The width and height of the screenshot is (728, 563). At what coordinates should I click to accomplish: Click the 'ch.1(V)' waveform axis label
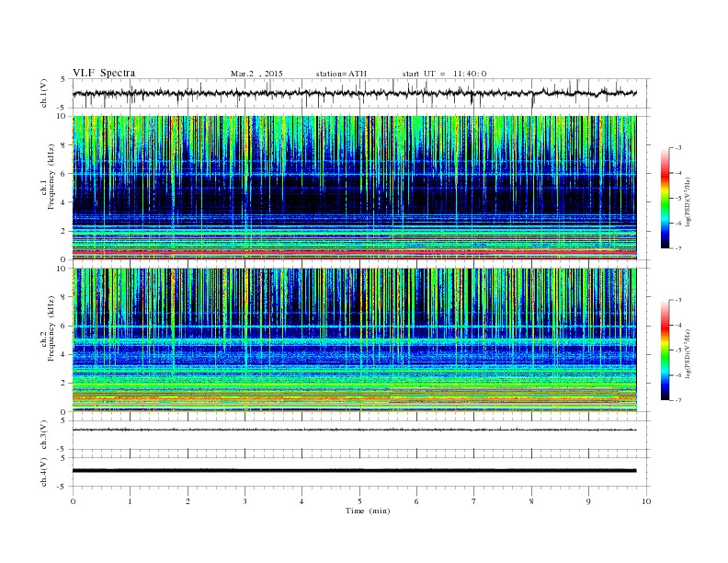click(x=44, y=93)
